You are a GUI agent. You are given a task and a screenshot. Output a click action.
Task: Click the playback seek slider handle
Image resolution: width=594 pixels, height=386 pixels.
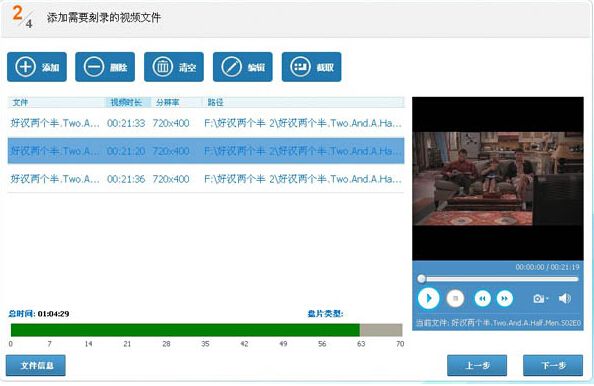point(421,279)
